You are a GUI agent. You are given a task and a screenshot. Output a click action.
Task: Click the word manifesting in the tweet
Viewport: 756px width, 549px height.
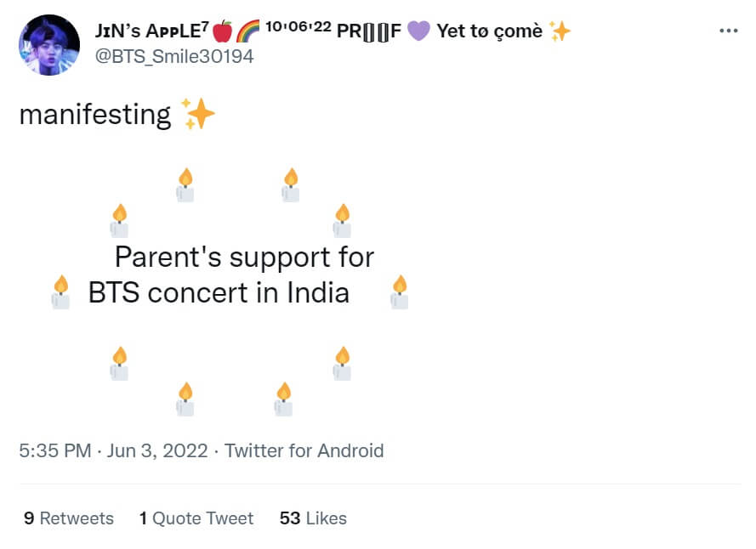94,114
